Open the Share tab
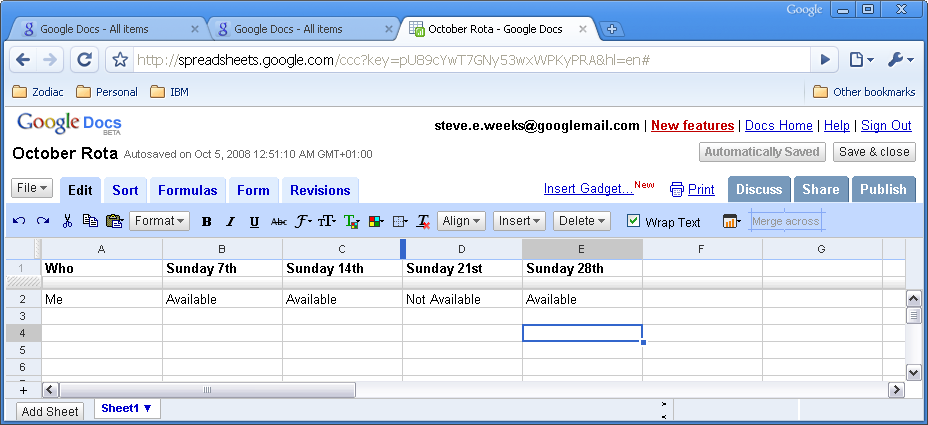The image size is (928, 425). pos(821,189)
